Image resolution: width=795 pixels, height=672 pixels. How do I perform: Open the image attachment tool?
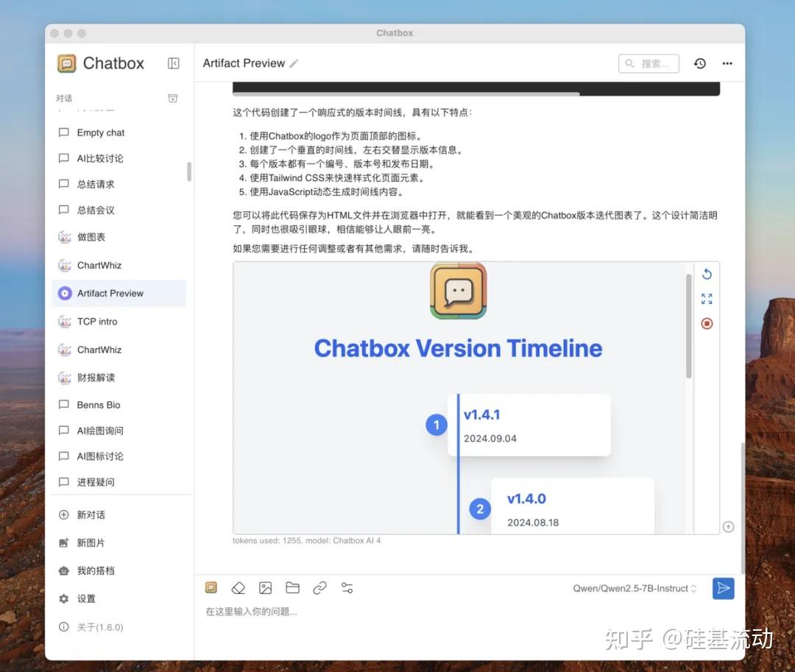point(265,587)
